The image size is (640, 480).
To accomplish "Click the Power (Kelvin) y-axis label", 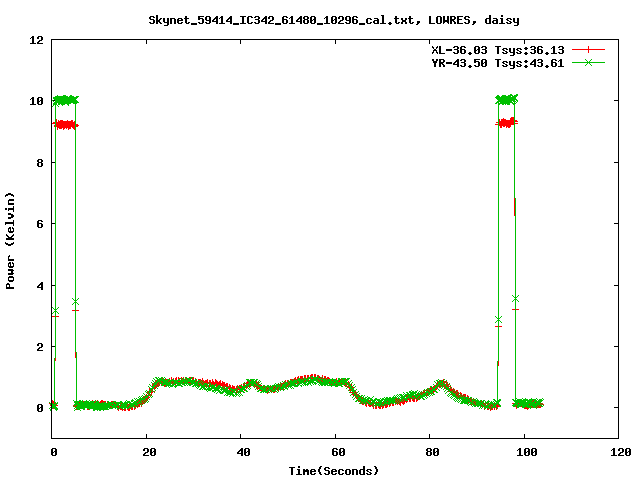I will pyautogui.click(x=10, y=241).
